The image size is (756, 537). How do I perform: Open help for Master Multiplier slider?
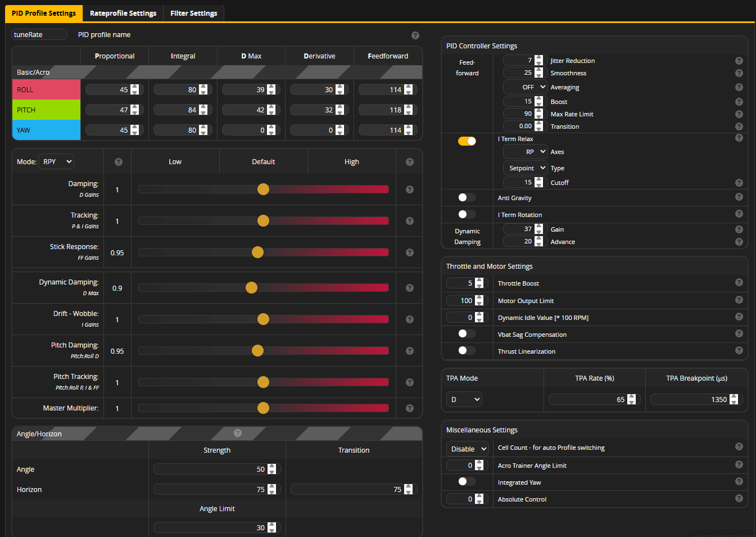click(410, 408)
